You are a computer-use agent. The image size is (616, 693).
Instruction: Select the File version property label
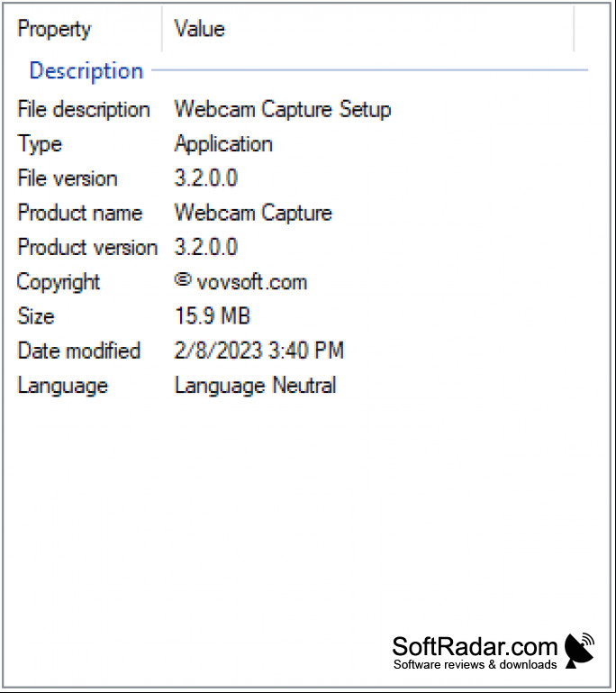tap(68, 178)
